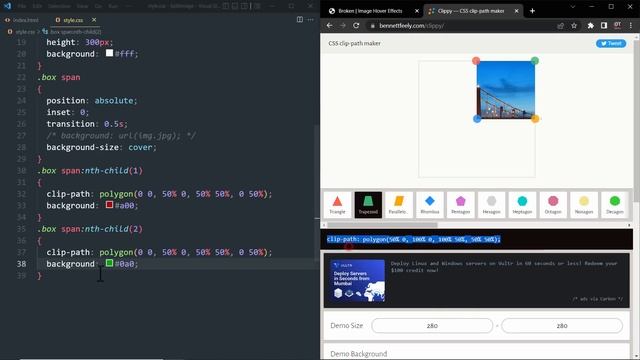Reload the Clippy page

point(356,25)
